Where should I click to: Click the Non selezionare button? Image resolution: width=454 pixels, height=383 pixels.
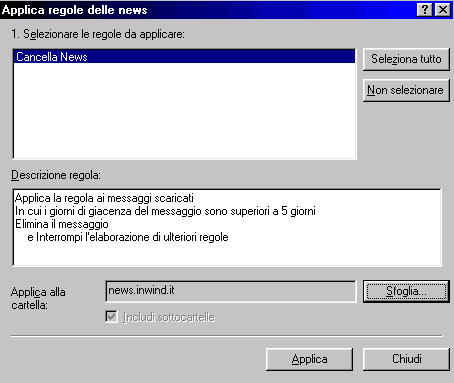pos(406,90)
